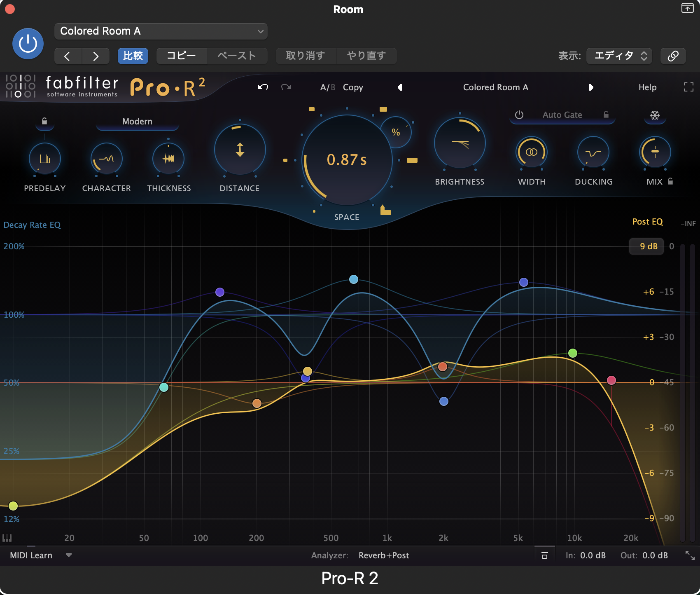The height and width of the screenshot is (595, 700).
Task: Click the link chain icon button
Action: tap(673, 56)
